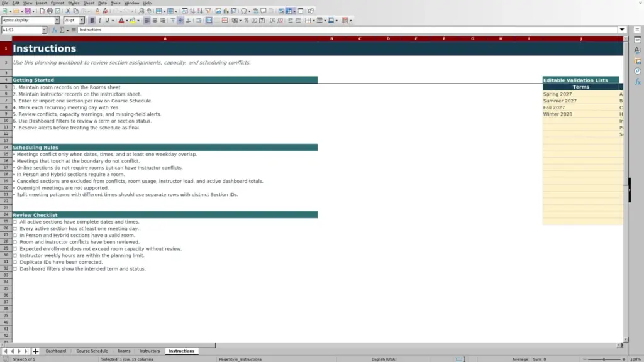Open the Format menu
This screenshot has height=362, width=644.
[x=57, y=3]
